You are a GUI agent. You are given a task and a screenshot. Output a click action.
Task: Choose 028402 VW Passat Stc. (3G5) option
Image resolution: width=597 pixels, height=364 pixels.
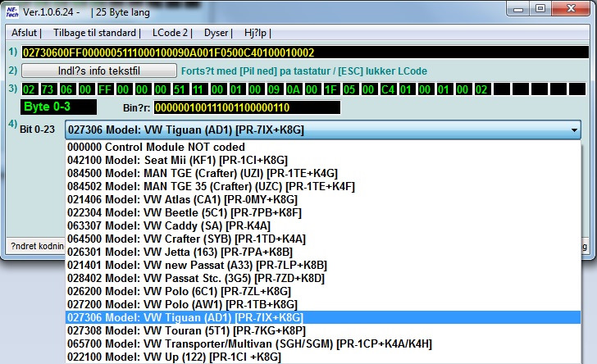323,279
